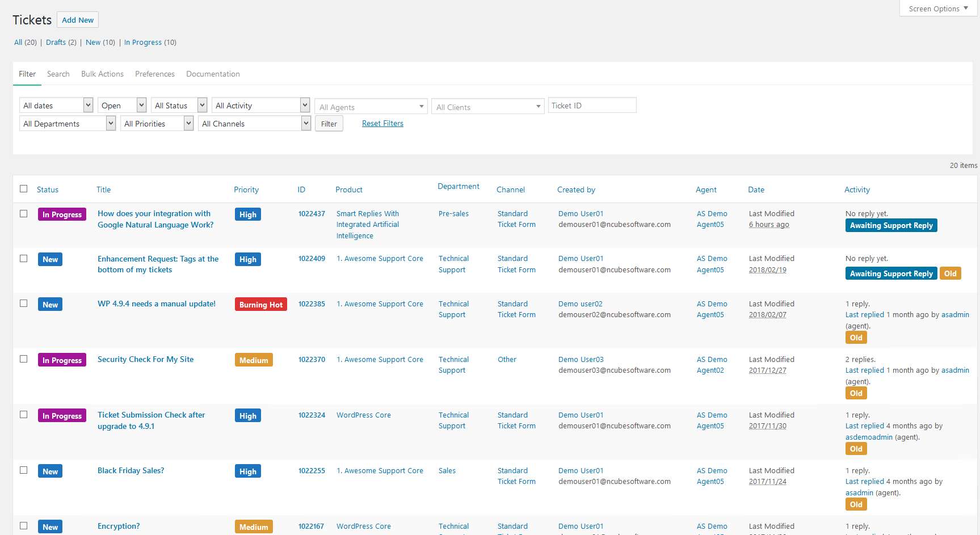
Task: Open the Preferences tab
Action: pyautogui.click(x=154, y=74)
